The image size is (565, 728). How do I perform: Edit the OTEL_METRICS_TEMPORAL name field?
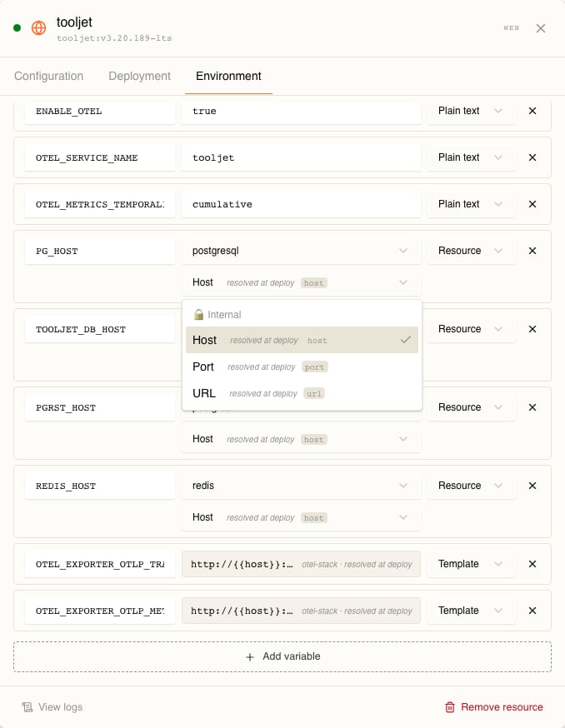tap(100, 204)
